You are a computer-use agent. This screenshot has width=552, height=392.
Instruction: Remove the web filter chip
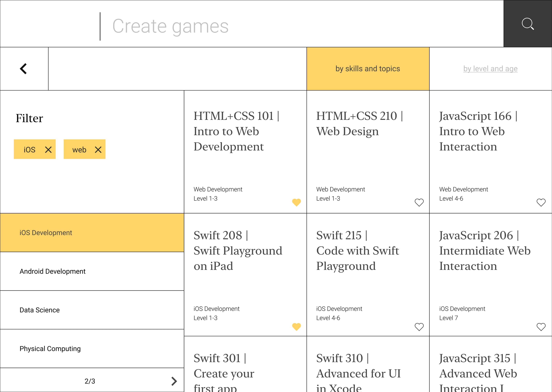tap(98, 149)
